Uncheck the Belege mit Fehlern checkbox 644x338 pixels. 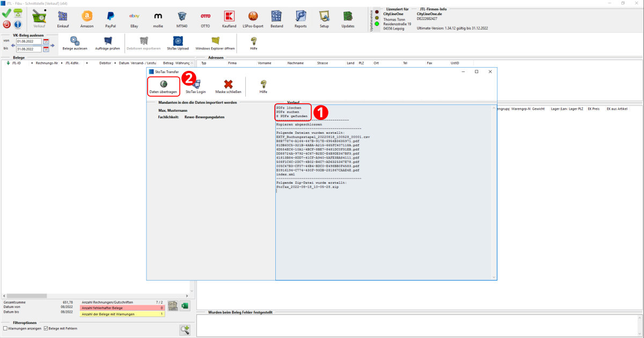pyautogui.click(x=46, y=328)
